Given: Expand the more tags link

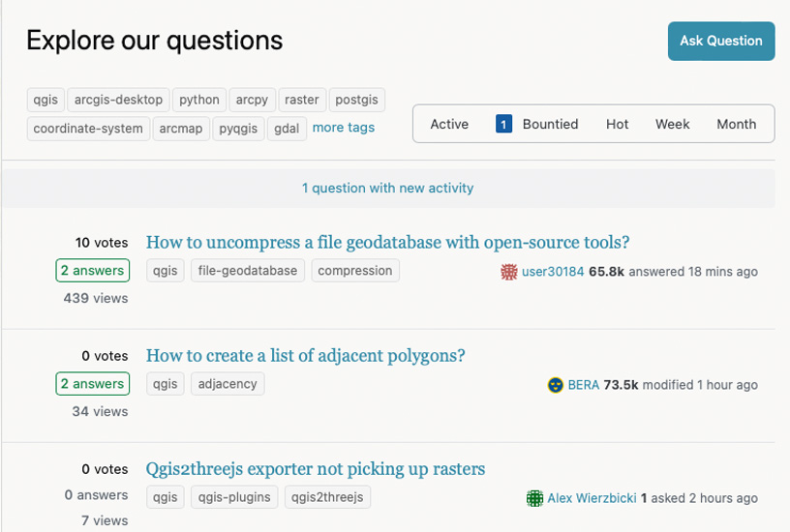Looking at the screenshot, I should point(343,128).
